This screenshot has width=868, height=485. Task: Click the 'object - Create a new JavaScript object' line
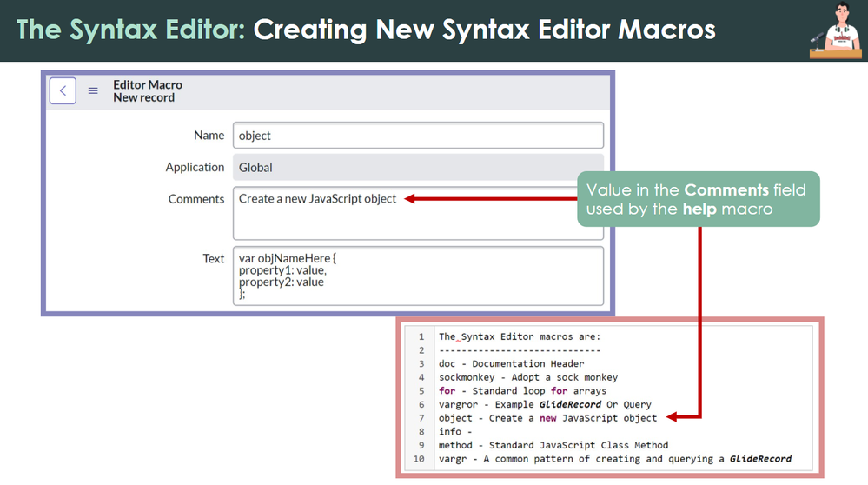click(x=547, y=418)
